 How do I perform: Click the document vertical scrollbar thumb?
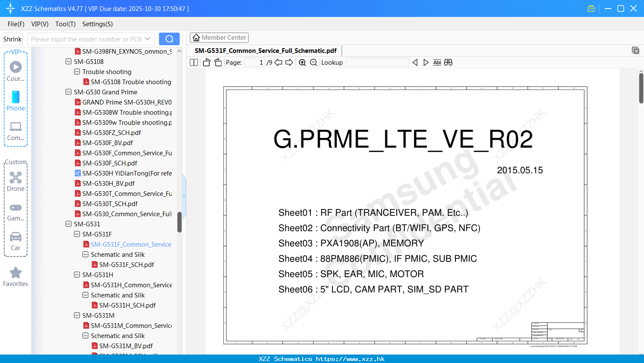tap(641, 88)
